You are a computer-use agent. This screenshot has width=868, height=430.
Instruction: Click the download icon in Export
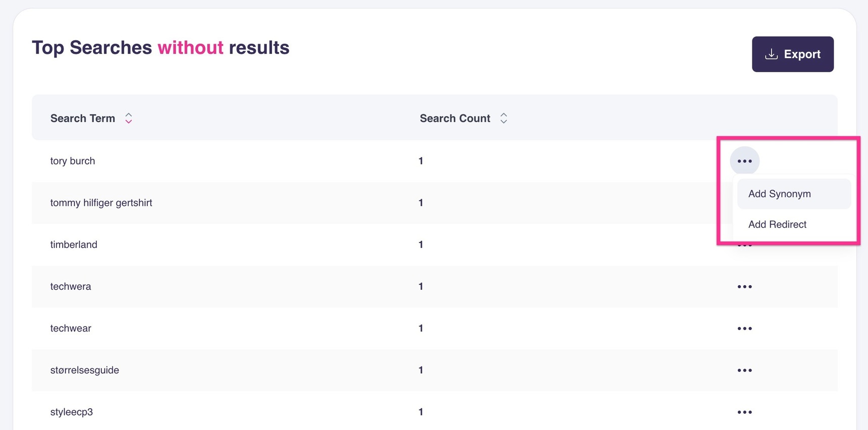[x=771, y=54]
